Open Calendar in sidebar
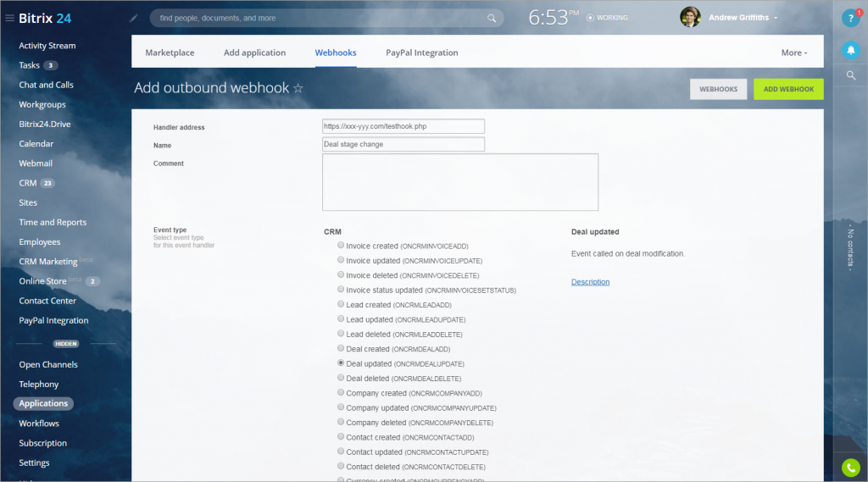Image resolution: width=868 pixels, height=482 pixels. (x=36, y=144)
